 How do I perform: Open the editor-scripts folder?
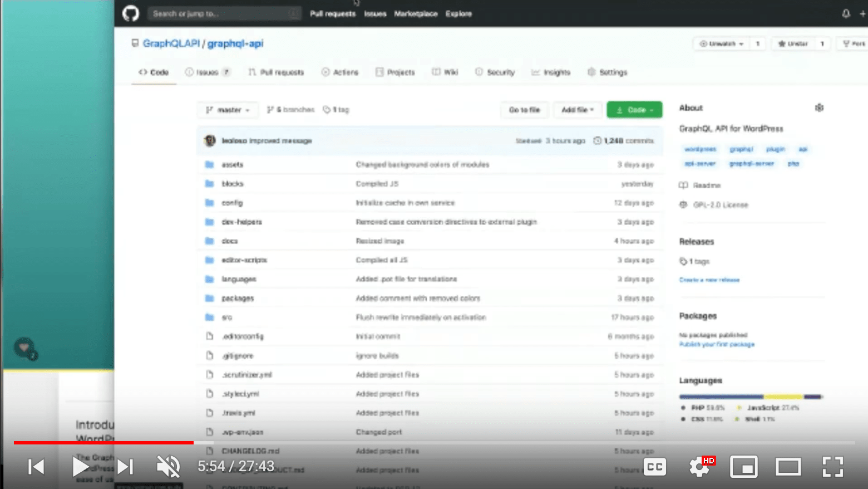tap(244, 260)
